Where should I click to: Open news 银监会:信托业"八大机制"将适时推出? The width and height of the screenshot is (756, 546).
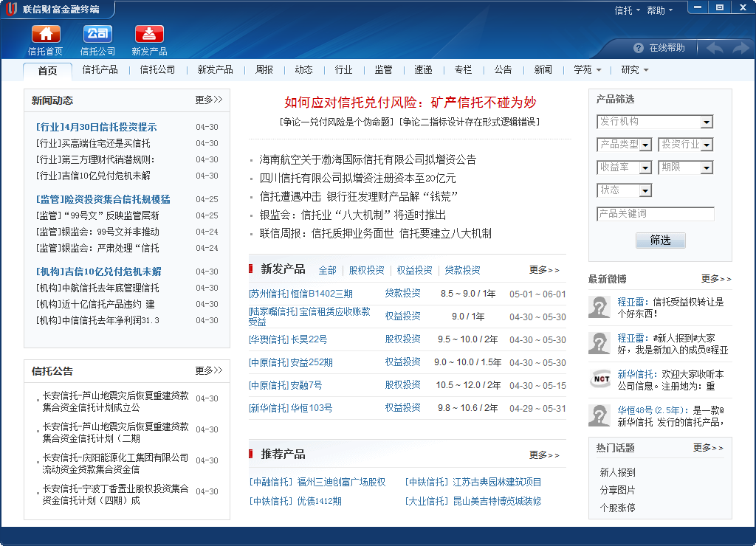coord(352,215)
